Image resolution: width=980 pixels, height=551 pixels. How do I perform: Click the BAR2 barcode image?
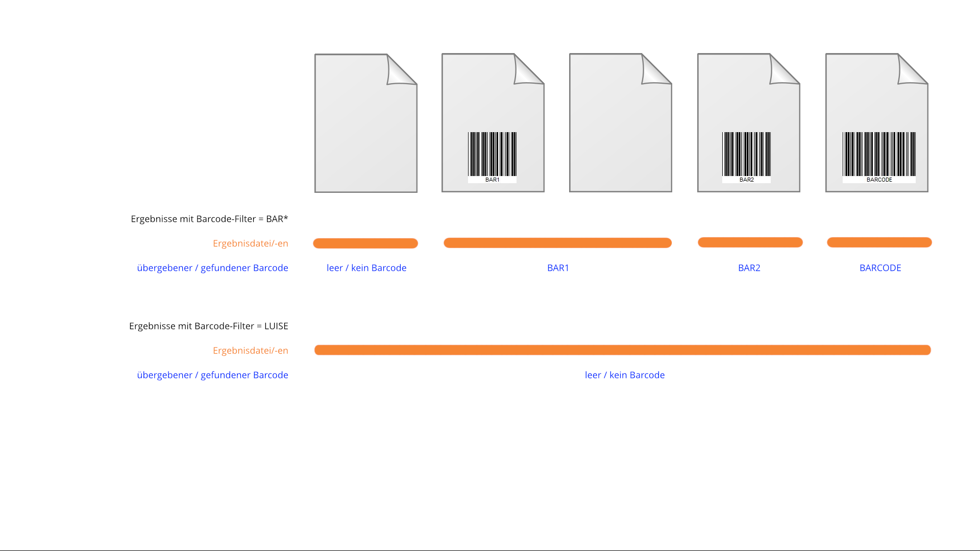[746, 155]
